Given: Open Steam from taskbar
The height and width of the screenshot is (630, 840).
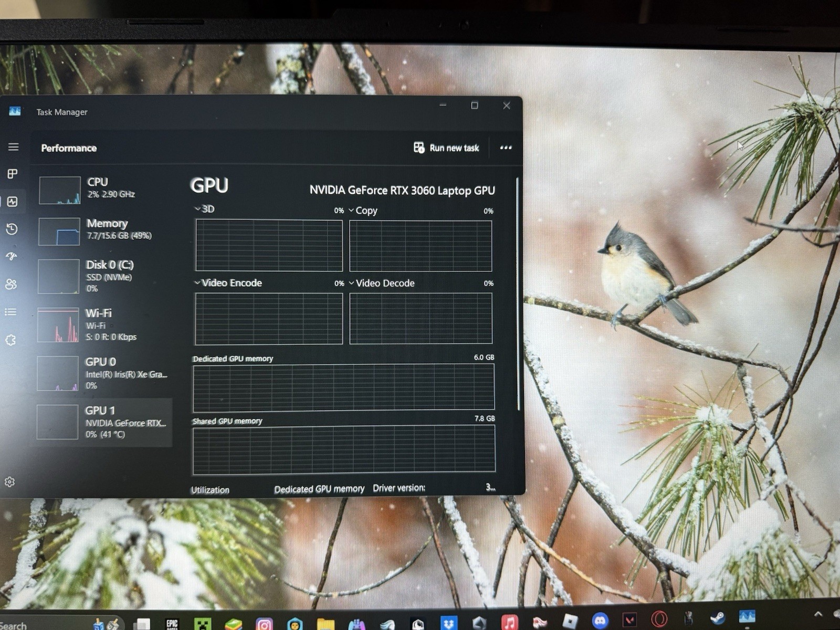Looking at the screenshot, I should pyautogui.click(x=717, y=618).
